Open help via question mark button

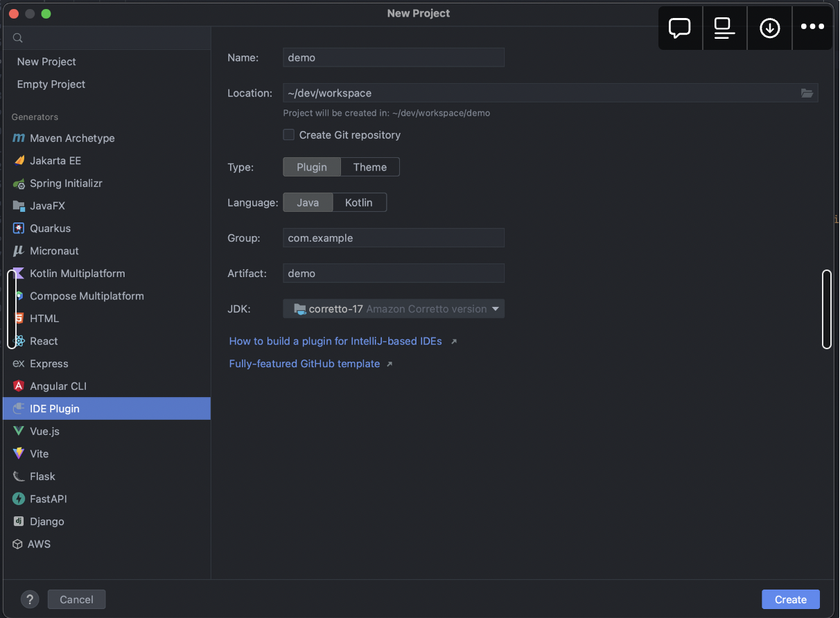pos(29,599)
